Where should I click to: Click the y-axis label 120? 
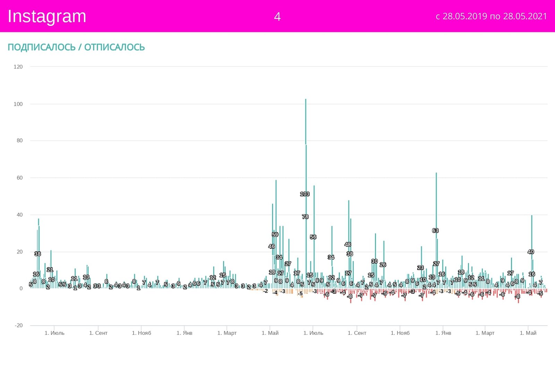(x=18, y=67)
